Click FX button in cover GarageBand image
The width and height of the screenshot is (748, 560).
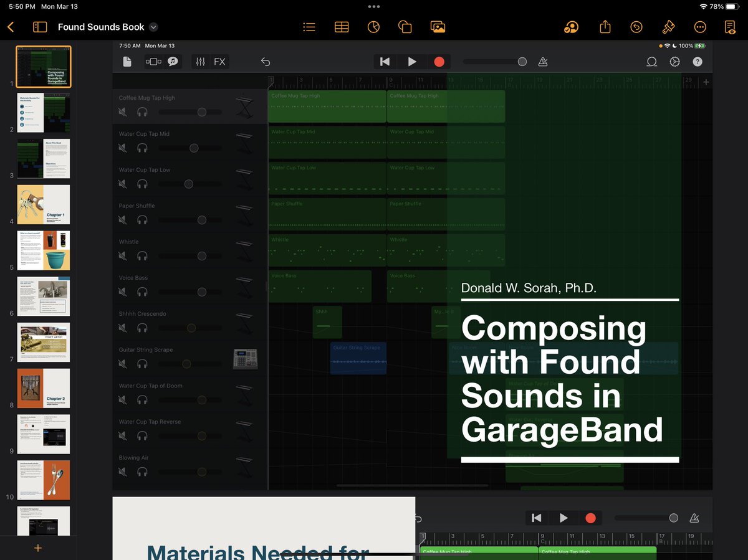click(x=219, y=62)
